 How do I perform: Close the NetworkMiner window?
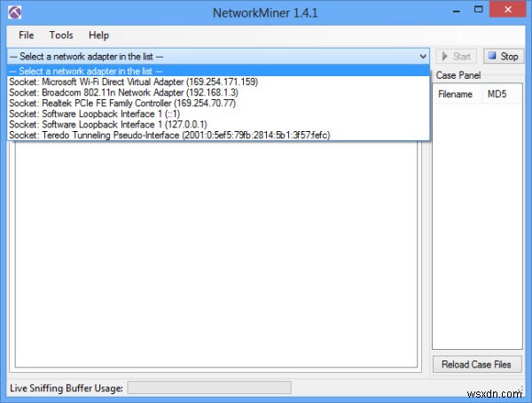point(507,10)
